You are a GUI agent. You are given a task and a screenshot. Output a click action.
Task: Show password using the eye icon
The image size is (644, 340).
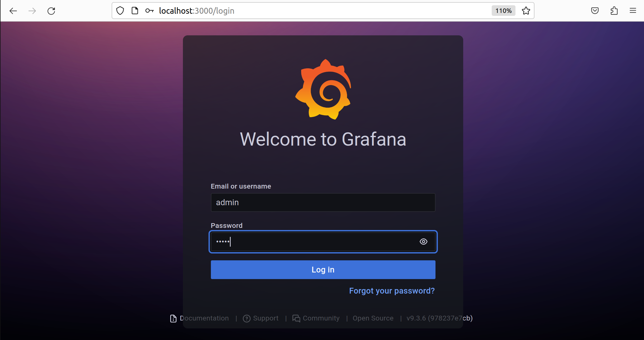(423, 242)
